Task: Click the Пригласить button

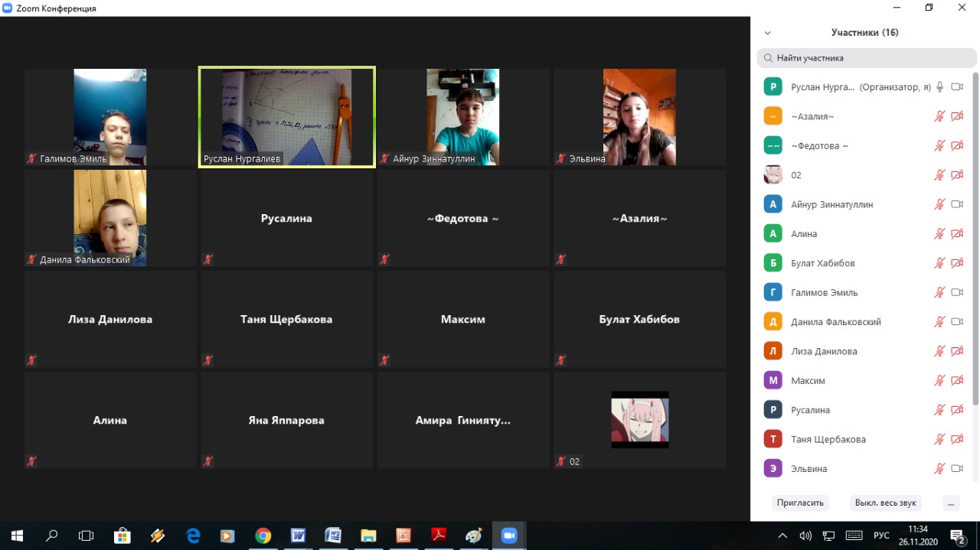Action: (x=800, y=503)
